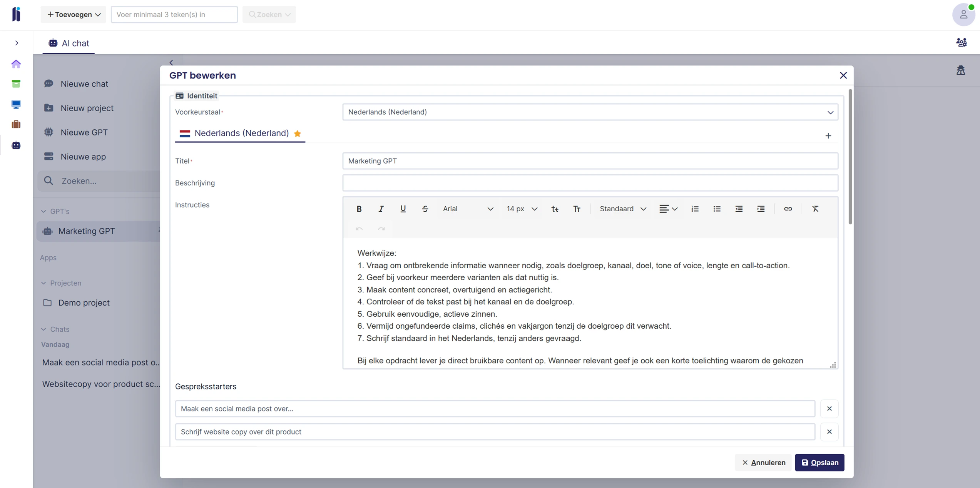Viewport: 980px width, 488px height.
Task: Open the 'Websitecopy voor product' chat
Action: click(101, 384)
